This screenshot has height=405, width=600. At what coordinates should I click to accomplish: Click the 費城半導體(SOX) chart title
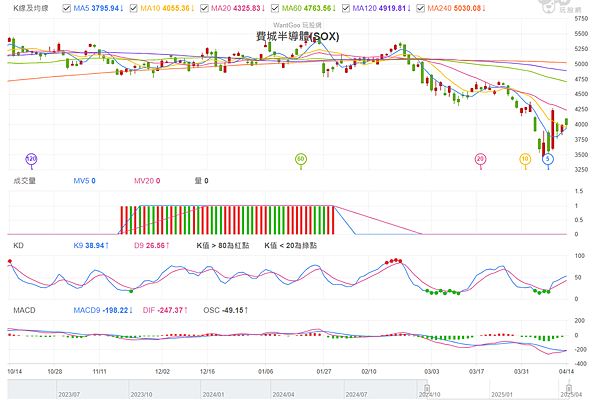point(297,37)
